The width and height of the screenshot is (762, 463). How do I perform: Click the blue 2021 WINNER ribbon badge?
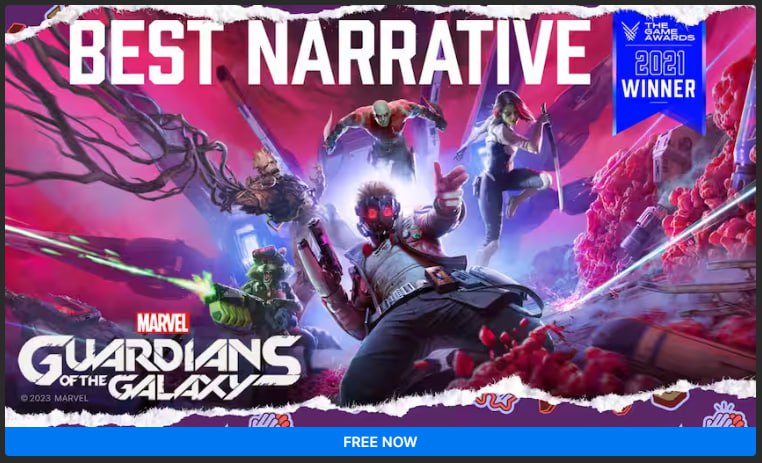659,71
